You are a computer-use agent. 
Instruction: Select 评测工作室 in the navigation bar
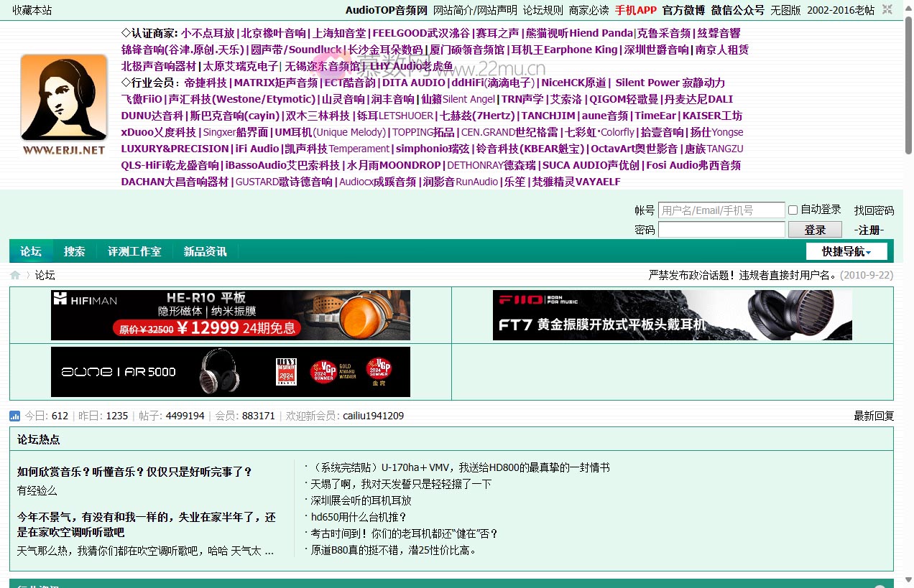pyautogui.click(x=134, y=251)
